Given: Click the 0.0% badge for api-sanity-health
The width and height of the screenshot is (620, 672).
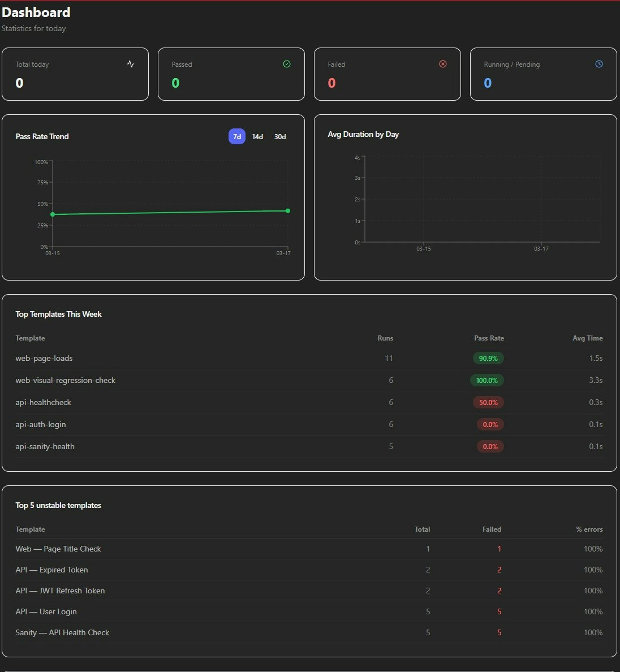Looking at the screenshot, I should pos(490,446).
